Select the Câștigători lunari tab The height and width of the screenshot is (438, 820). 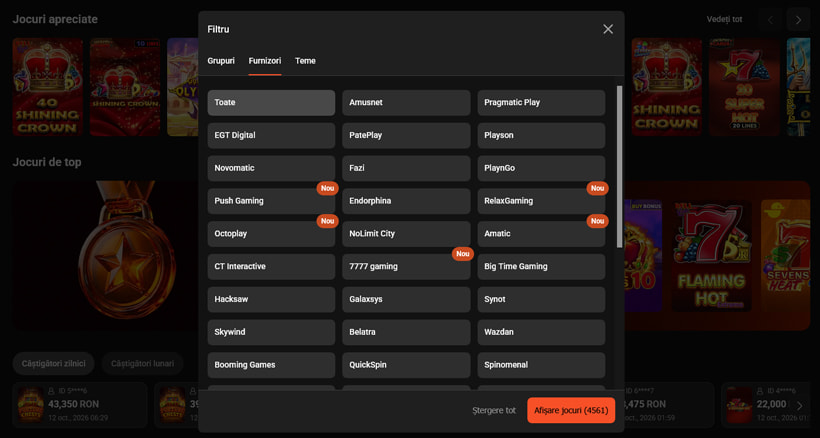(x=142, y=363)
